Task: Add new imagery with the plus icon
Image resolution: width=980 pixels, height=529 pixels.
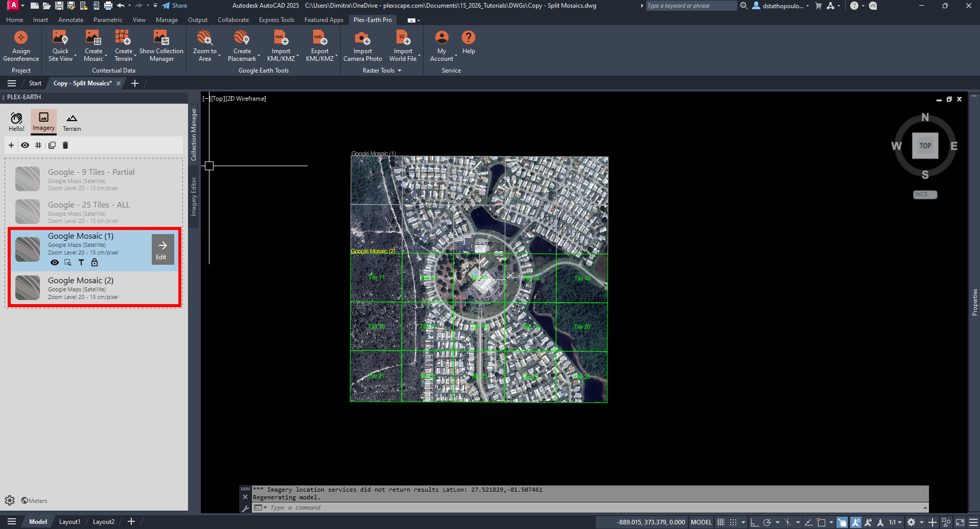Action: 11,145
